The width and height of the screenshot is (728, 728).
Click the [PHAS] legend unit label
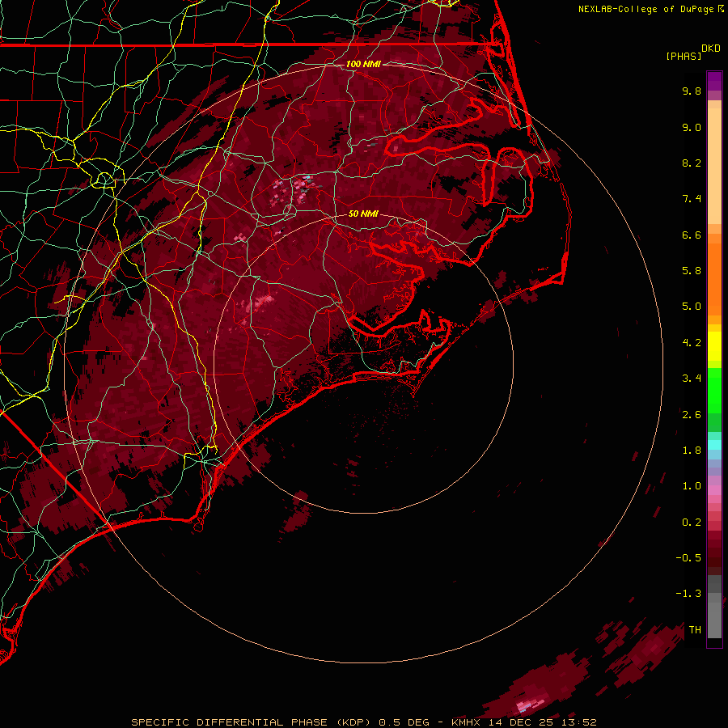pyautogui.click(x=684, y=56)
